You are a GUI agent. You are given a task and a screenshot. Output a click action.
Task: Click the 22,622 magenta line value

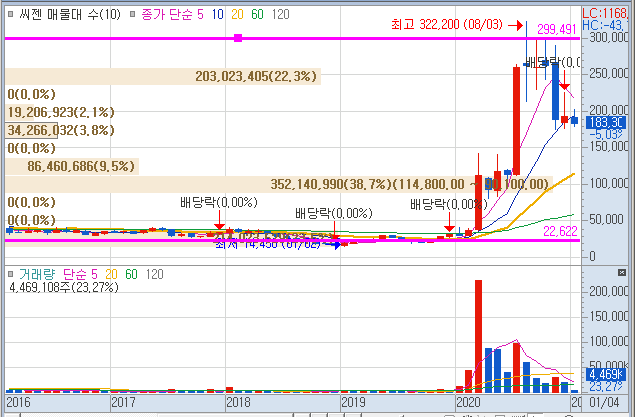tap(560, 231)
